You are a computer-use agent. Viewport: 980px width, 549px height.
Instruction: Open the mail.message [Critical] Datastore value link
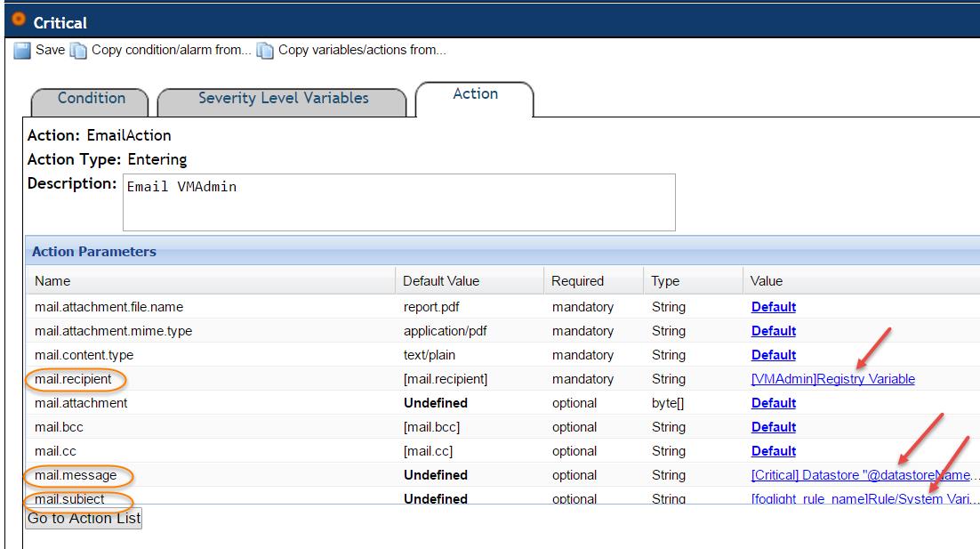863,475
